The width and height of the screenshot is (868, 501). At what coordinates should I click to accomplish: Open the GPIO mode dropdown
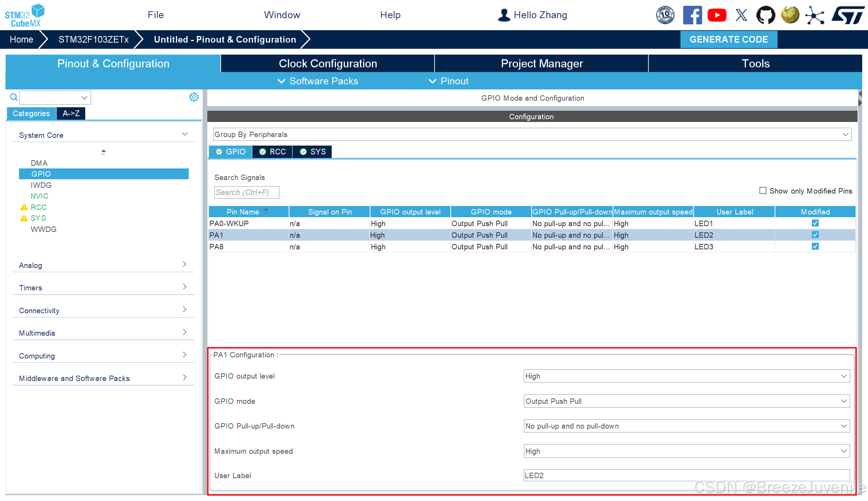[686, 401]
